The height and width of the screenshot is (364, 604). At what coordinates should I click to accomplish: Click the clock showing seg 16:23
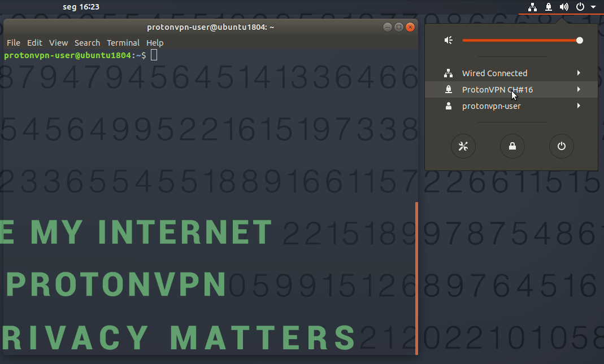click(81, 7)
